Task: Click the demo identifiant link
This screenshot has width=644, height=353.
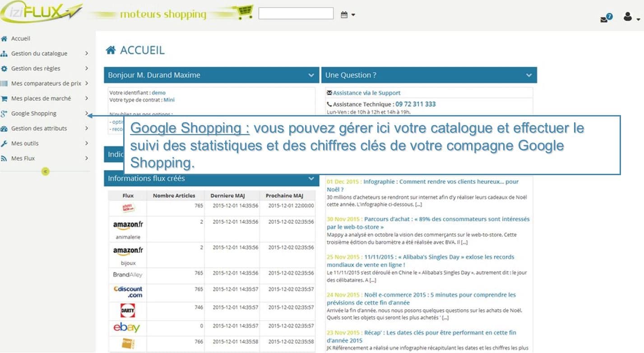Action: (158, 93)
